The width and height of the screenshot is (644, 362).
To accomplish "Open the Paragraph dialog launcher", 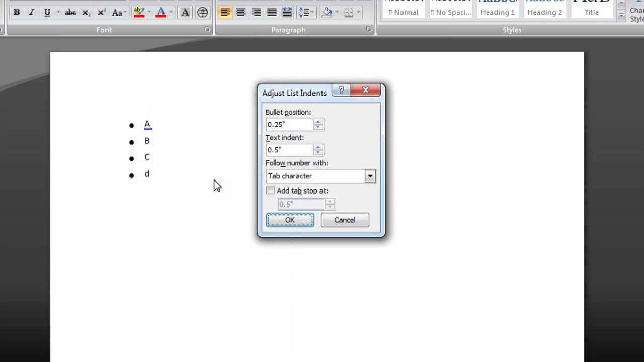I will [369, 30].
